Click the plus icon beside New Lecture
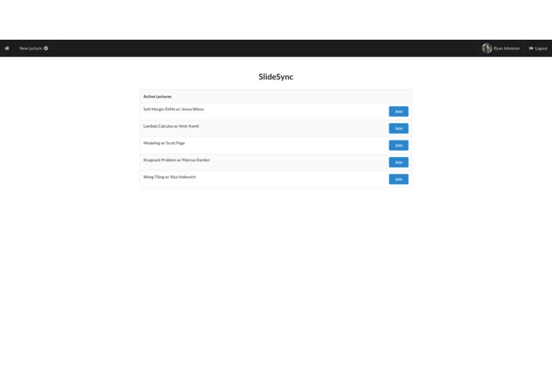 point(46,48)
